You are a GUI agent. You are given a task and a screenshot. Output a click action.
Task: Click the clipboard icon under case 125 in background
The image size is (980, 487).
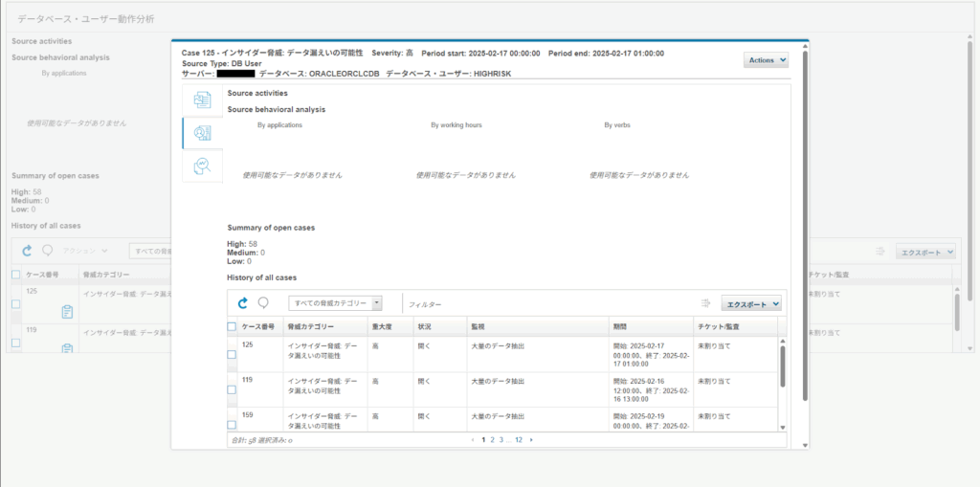(68, 311)
